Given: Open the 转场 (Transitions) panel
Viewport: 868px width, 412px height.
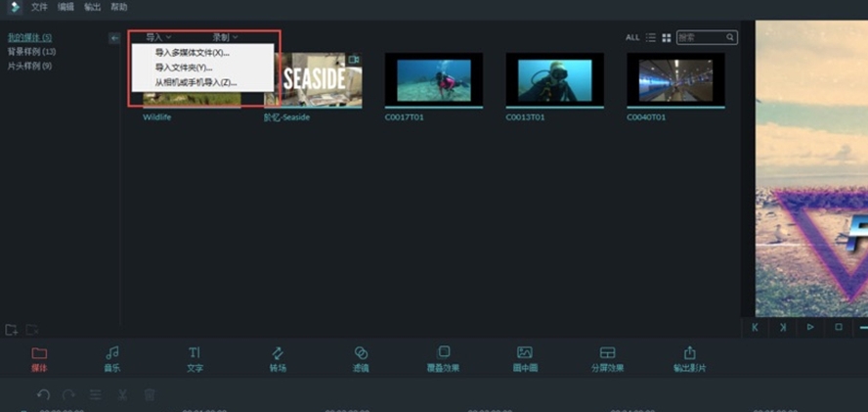Looking at the screenshot, I should click(278, 353).
